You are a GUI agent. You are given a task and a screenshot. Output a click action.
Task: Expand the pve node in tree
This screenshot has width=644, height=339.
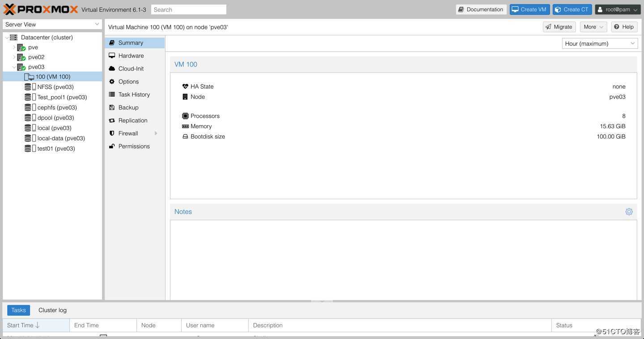tap(14, 47)
